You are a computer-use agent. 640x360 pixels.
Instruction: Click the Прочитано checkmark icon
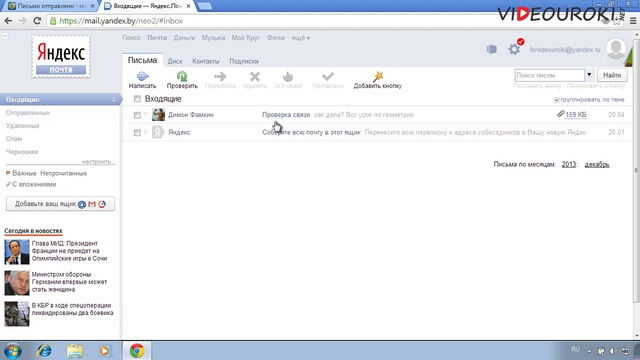tap(328, 76)
